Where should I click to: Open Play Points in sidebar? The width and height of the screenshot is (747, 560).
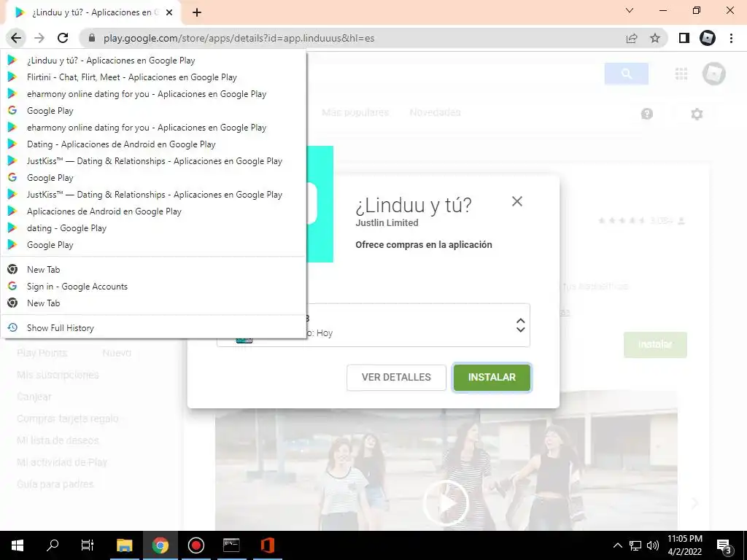[x=42, y=353]
